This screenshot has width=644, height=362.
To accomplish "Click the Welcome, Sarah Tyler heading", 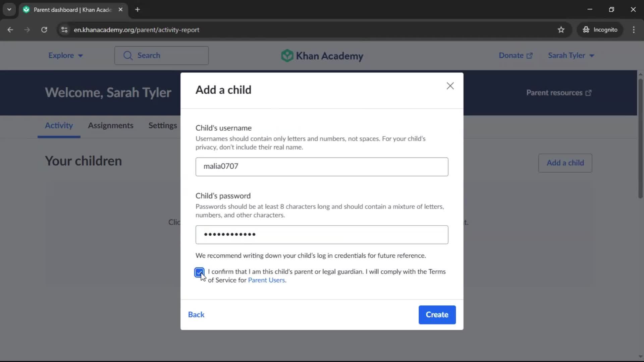I will click(108, 93).
